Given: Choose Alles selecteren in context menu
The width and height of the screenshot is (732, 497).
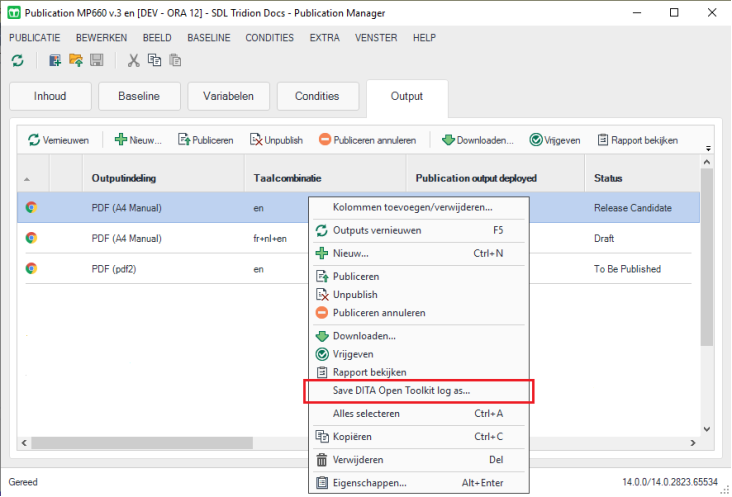Looking at the screenshot, I should point(419,413).
